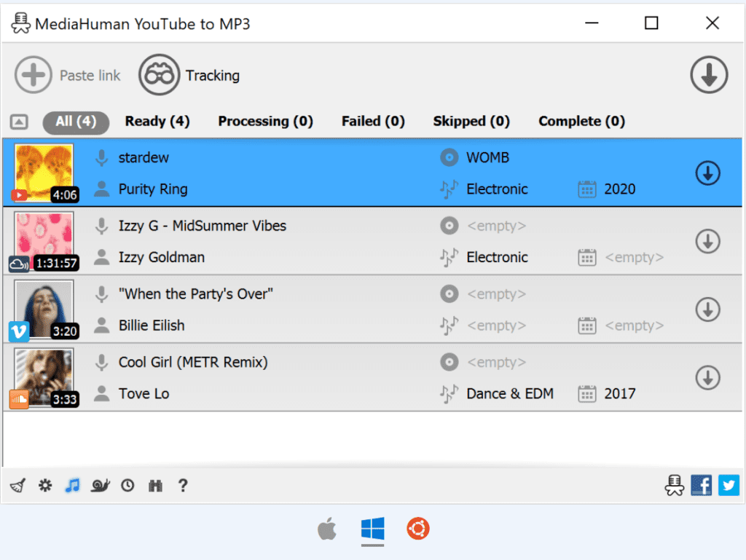The width and height of the screenshot is (746, 560).
Task: Edit the title "When the Party's Over"
Action: (195, 293)
